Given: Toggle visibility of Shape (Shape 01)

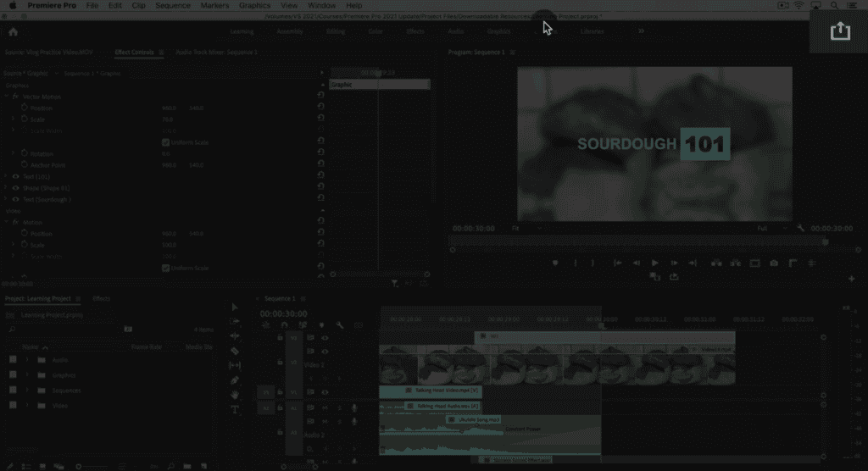Looking at the screenshot, I should [15, 188].
